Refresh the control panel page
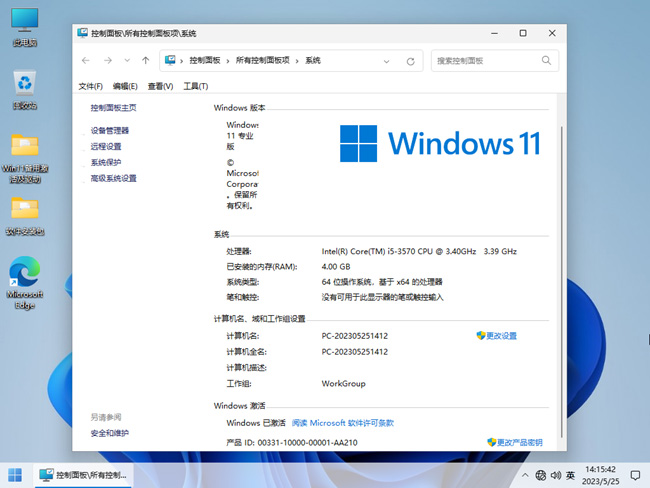Viewport: 650px width, 488px height. coord(410,61)
